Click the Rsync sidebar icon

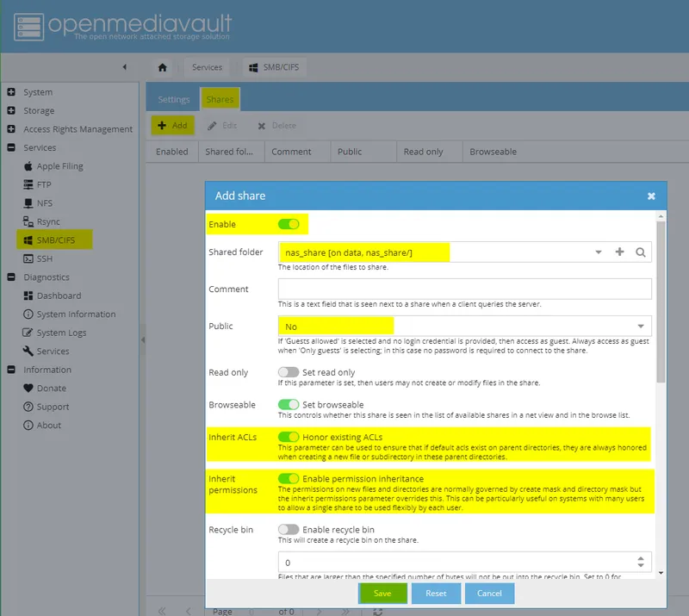pos(41,221)
